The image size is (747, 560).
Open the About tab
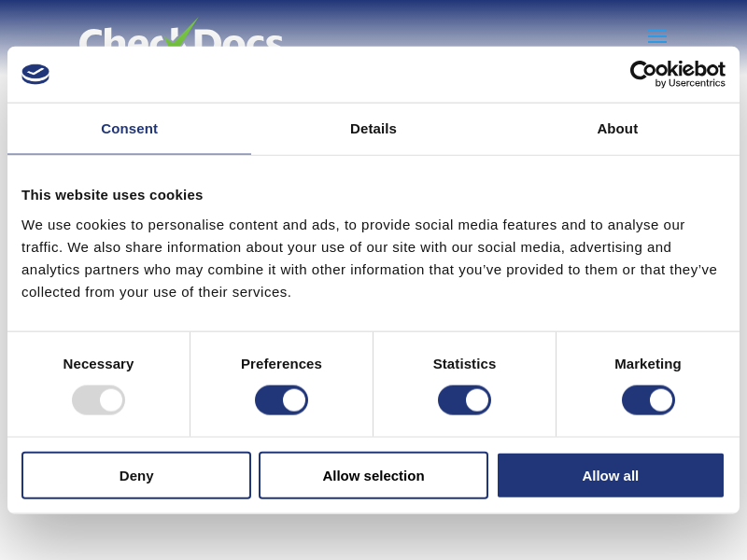(617, 129)
